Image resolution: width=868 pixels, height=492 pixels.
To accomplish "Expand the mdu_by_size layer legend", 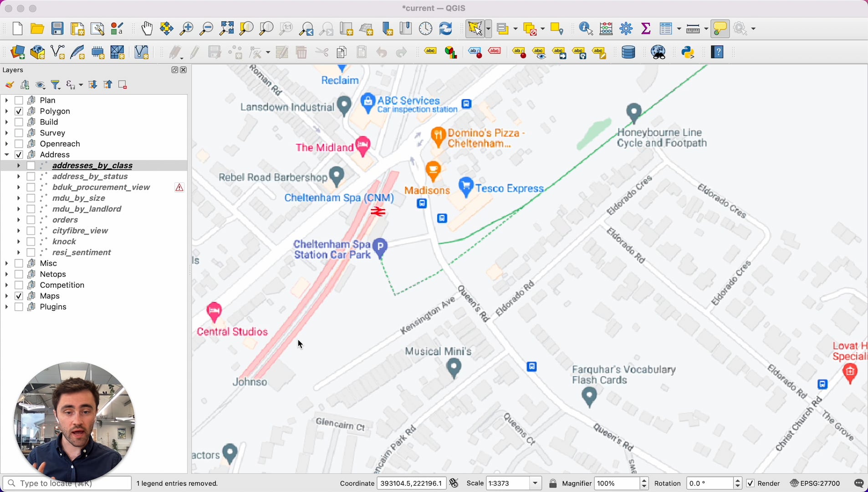I will tap(19, 198).
